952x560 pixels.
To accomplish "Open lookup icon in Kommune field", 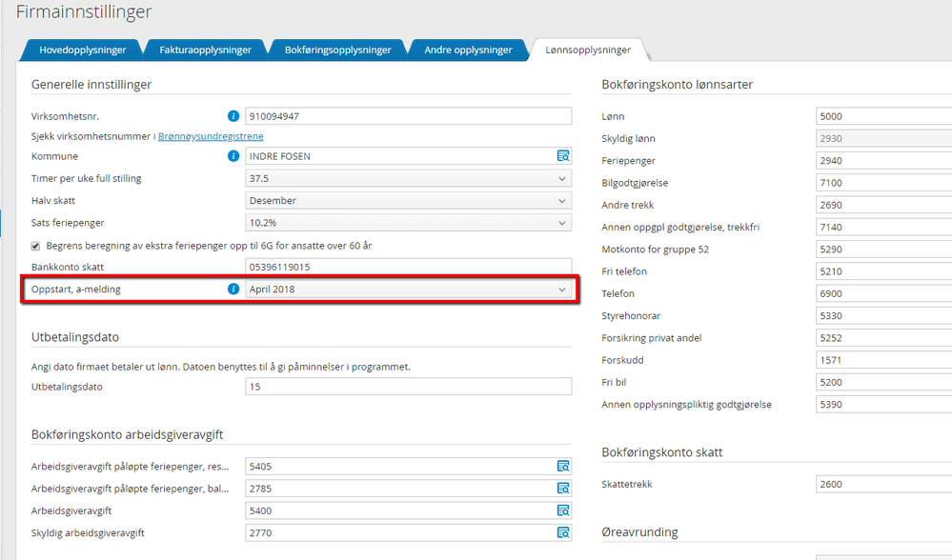I will [562, 156].
